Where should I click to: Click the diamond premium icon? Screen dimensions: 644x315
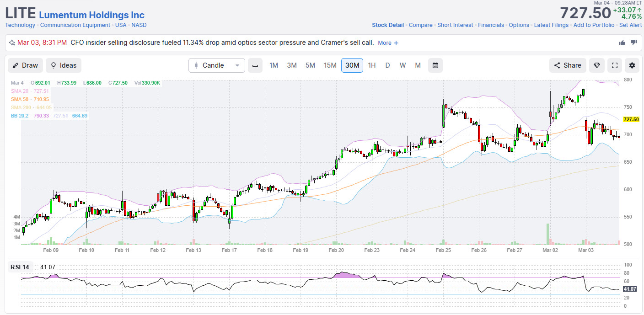596,65
